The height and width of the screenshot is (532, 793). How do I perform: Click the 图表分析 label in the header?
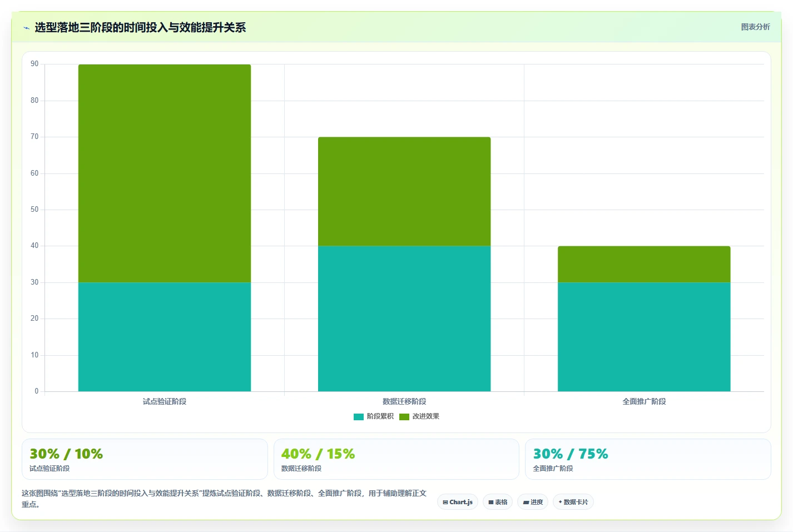tap(755, 27)
